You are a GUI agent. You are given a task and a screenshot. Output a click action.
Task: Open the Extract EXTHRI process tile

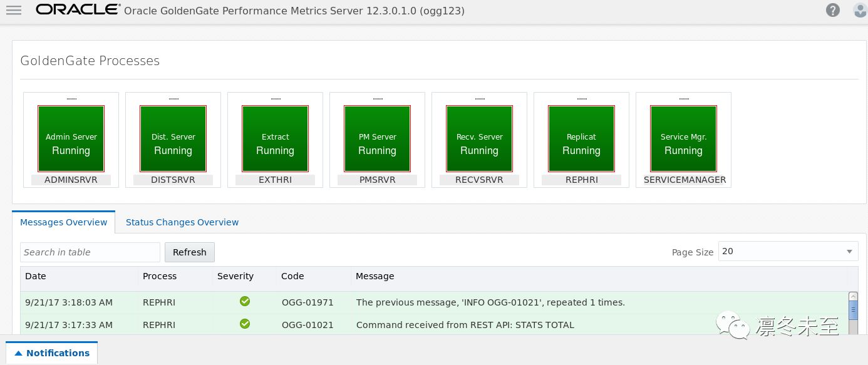(275, 138)
